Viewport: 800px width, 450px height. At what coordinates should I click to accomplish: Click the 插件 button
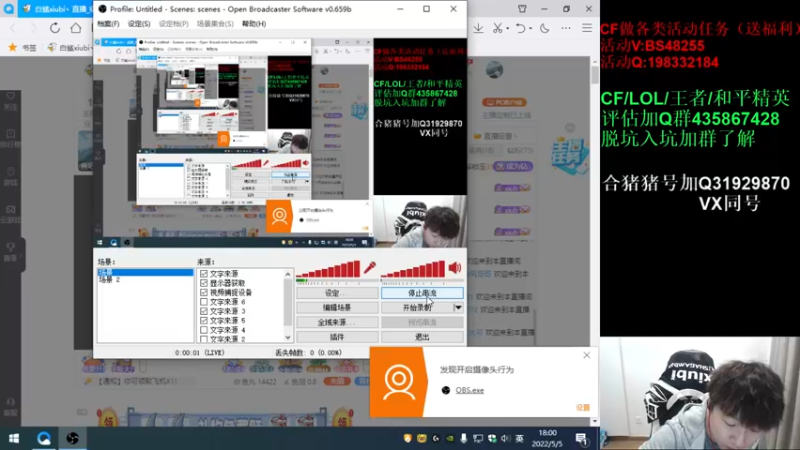tap(337, 337)
